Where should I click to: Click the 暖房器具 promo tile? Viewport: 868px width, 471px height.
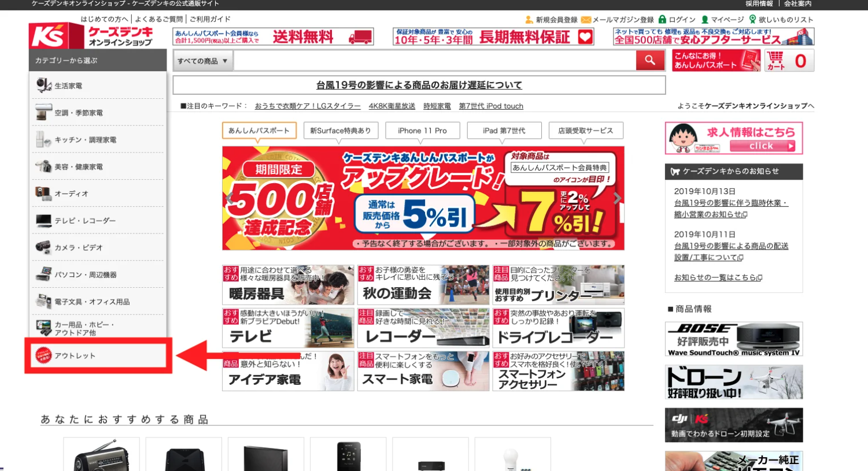tap(288, 285)
